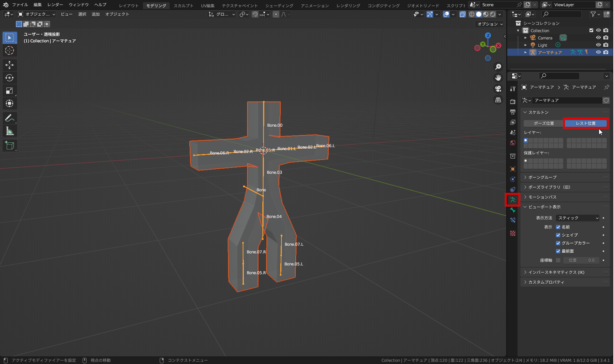614x364 pixels.
Task: Switch to the スカルプト workspace tab
Action: click(183, 5)
